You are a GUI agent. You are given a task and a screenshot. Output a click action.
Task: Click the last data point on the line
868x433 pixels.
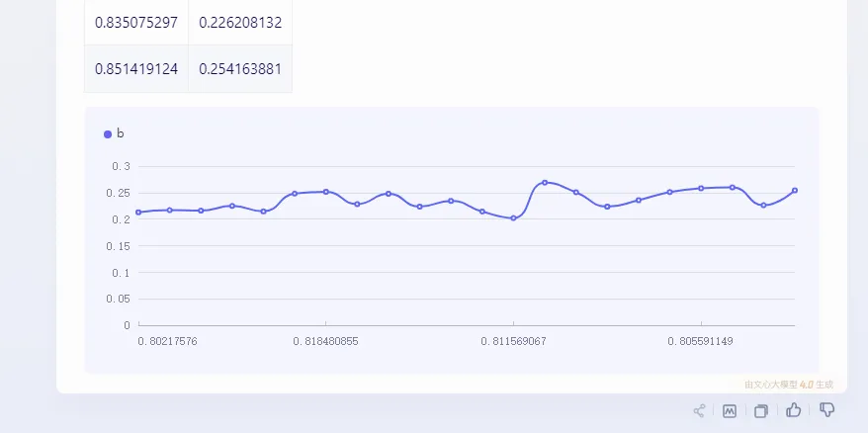point(795,191)
